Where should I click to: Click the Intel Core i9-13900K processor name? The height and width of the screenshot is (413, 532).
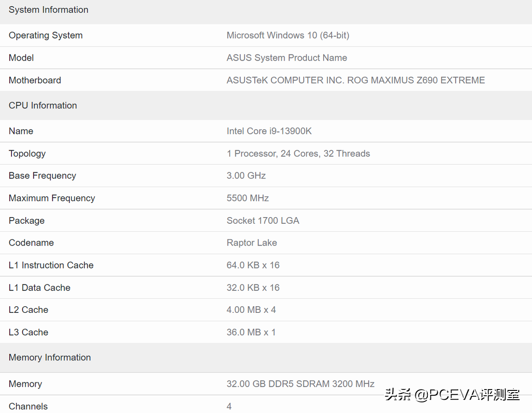(x=269, y=131)
